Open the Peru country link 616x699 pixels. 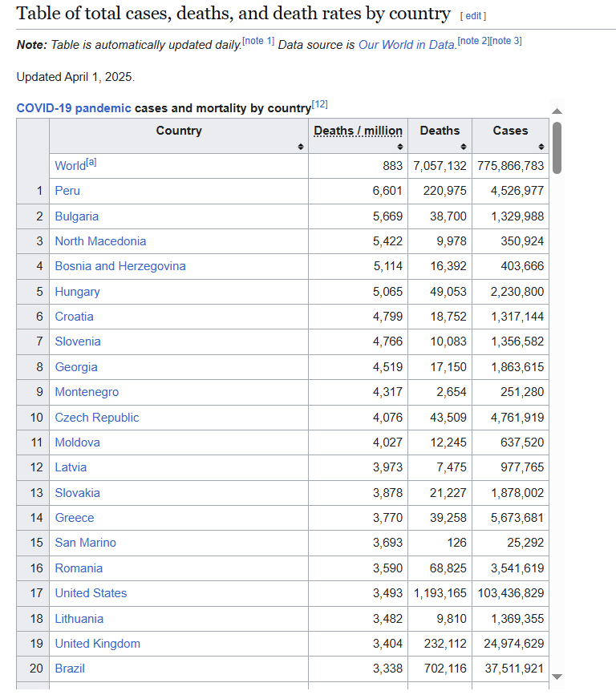[67, 191]
